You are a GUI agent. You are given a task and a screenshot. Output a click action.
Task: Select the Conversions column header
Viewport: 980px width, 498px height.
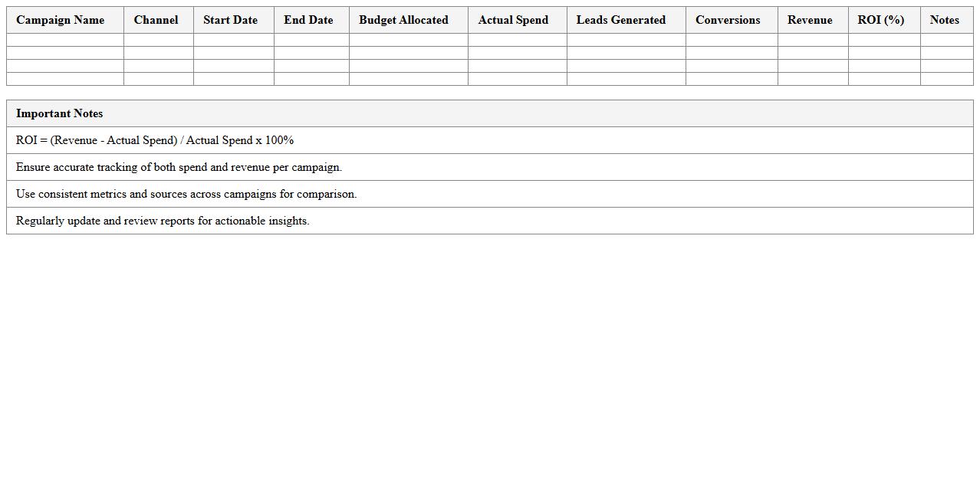(x=727, y=20)
